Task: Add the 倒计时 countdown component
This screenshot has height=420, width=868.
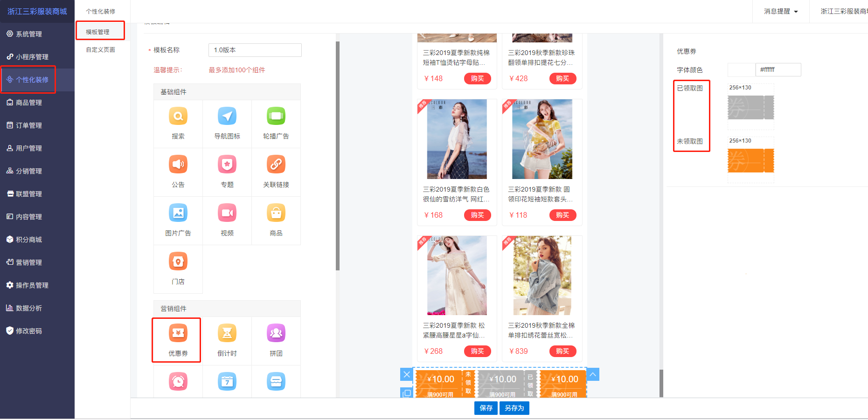Action: click(x=227, y=341)
